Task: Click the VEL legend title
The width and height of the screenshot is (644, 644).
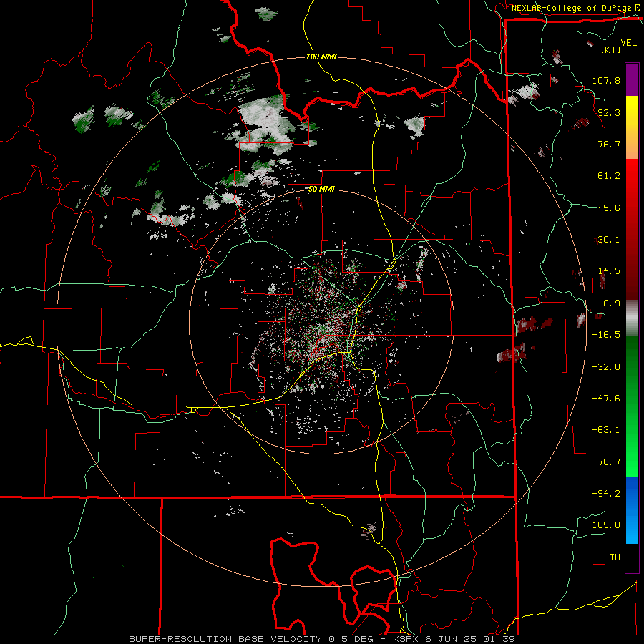Action: (x=628, y=43)
